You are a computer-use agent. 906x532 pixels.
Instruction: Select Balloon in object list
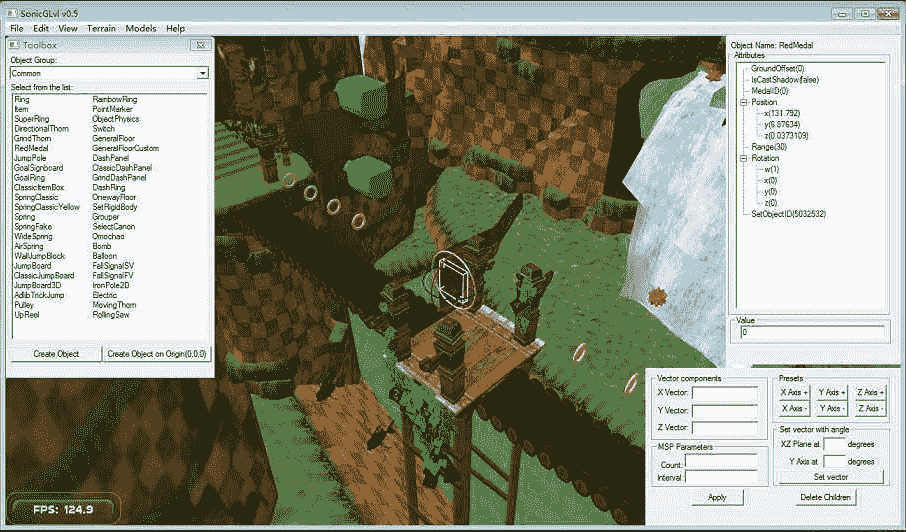pos(105,256)
